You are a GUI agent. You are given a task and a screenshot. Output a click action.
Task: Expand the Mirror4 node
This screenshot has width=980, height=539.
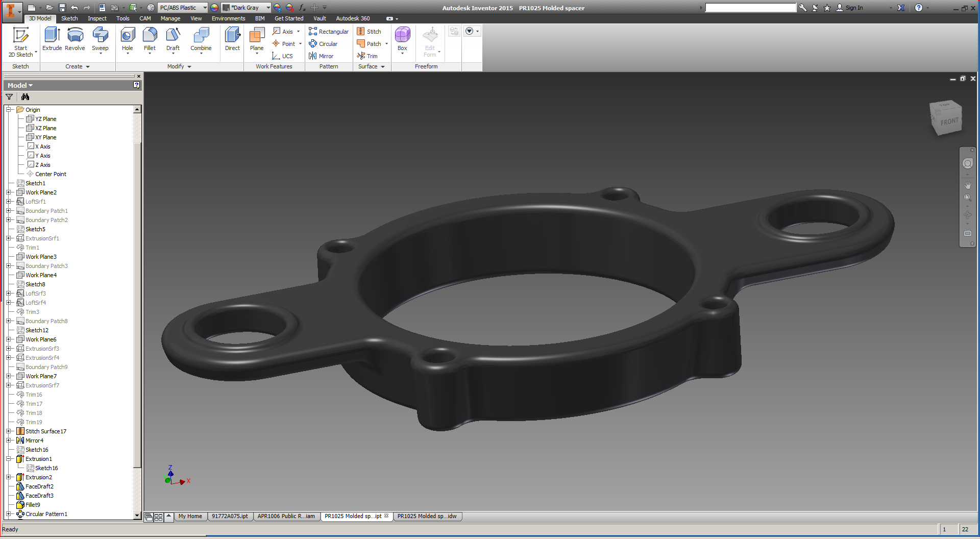(x=9, y=440)
